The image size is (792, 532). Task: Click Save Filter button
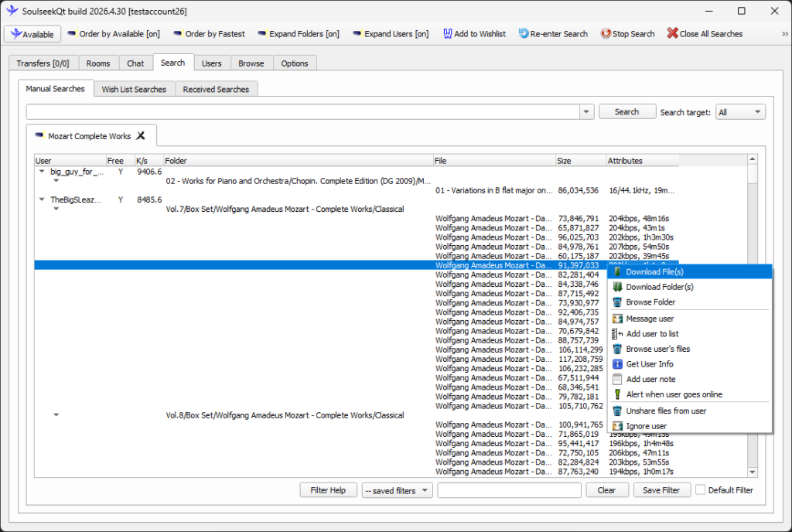[x=661, y=490]
